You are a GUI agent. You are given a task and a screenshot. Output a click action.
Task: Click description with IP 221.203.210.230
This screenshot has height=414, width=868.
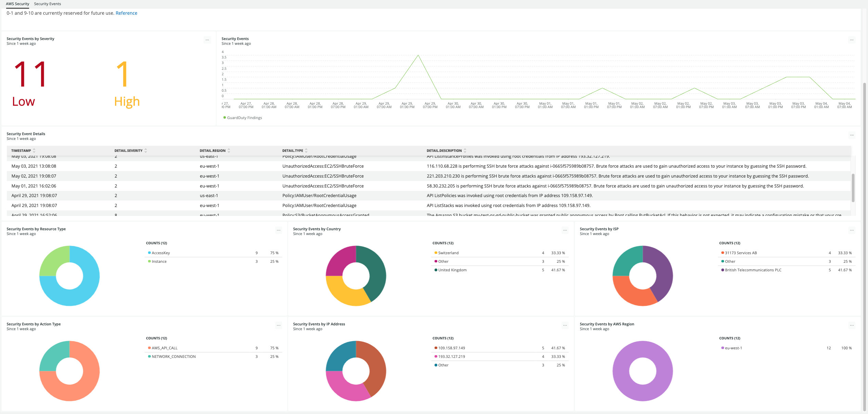(618, 176)
